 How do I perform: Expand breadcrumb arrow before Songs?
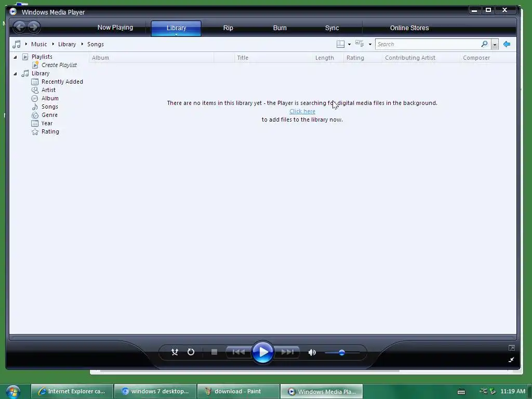click(x=82, y=44)
